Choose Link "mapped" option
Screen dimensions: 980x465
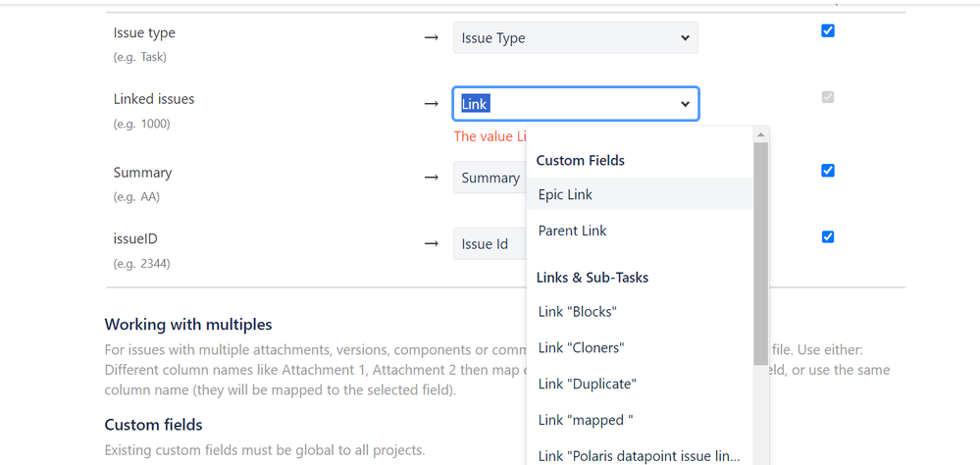(x=586, y=420)
